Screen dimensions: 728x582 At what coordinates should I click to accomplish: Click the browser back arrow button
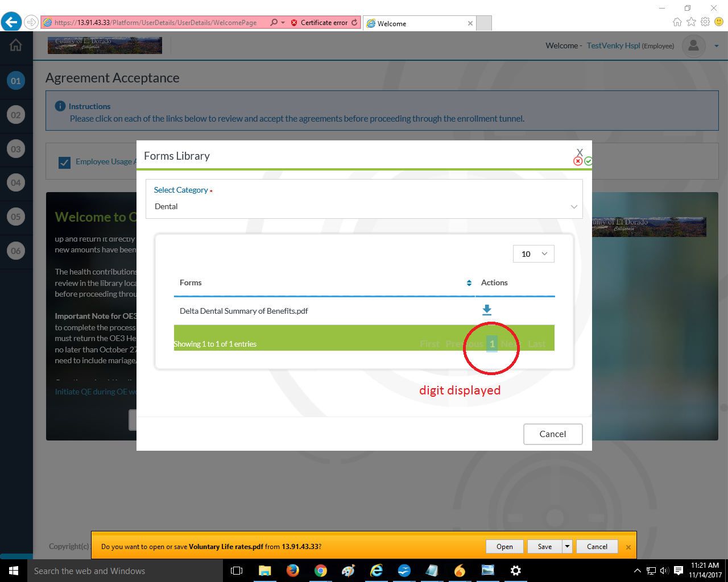click(11, 22)
